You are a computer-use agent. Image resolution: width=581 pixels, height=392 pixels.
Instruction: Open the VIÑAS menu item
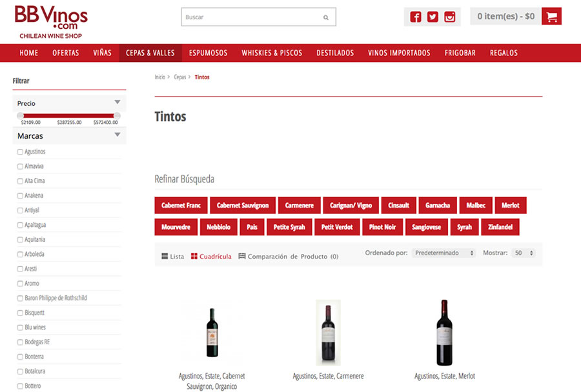pyautogui.click(x=102, y=53)
